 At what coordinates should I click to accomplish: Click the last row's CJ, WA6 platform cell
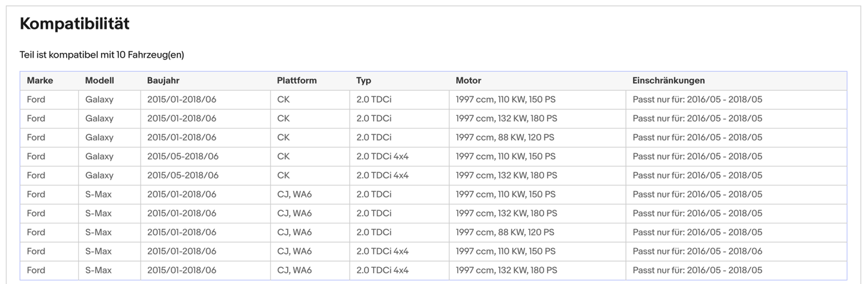294,271
